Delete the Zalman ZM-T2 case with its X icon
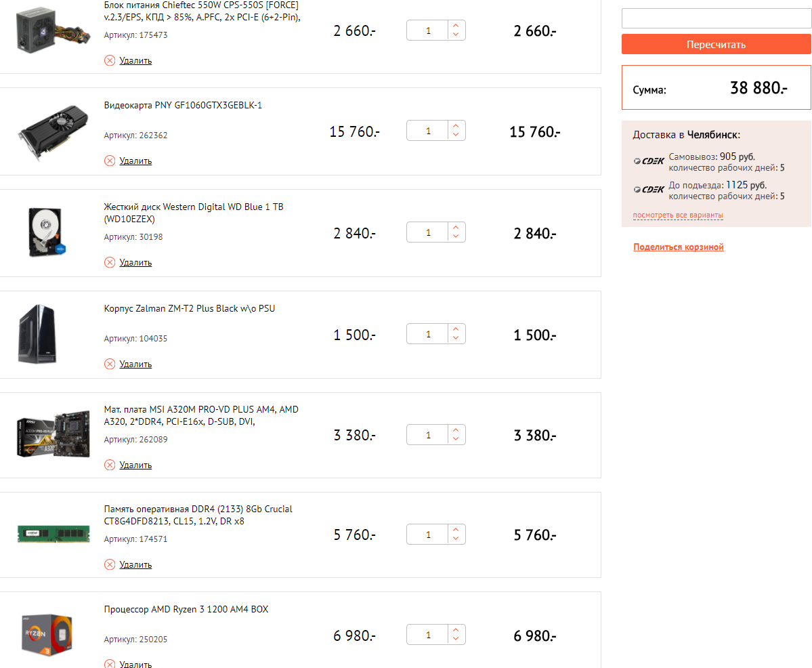The height and width of the screenshot is (668, 812). coord(110,364)
